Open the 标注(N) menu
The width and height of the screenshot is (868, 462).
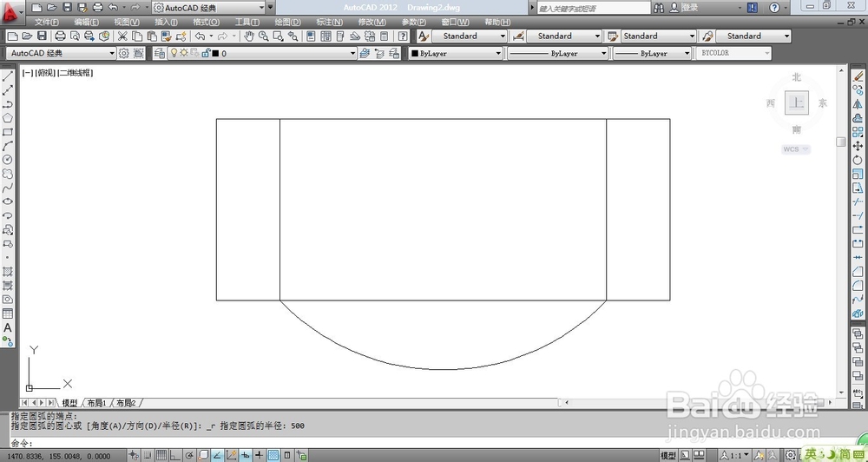coord(329,23)
